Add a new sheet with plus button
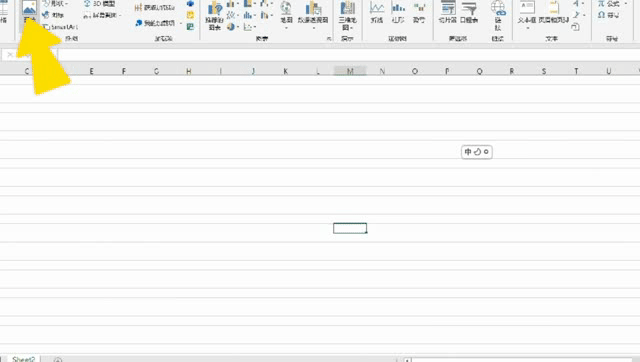The width and height of the screenshot is (640, 362). point(58,360)
